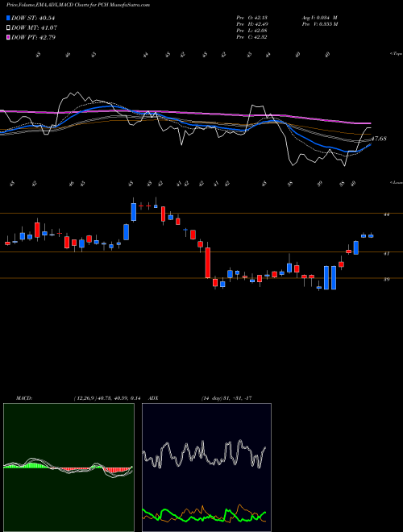This screenshot has height=532, width=403.
Task: Click the '<Tops' label at right edge
Action: (396, 54)
